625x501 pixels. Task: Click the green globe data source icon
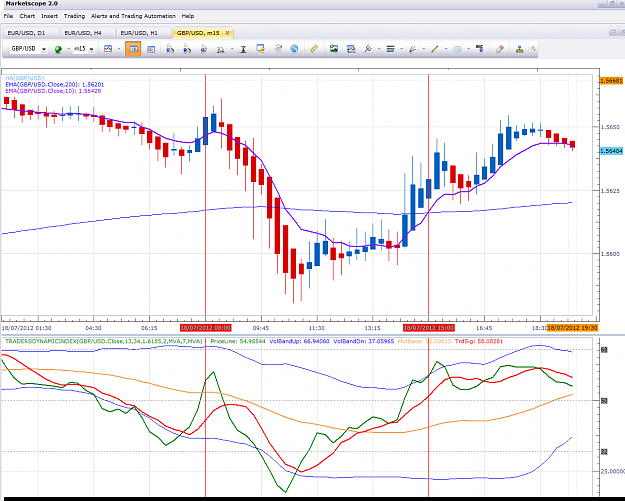click(58, 49)
